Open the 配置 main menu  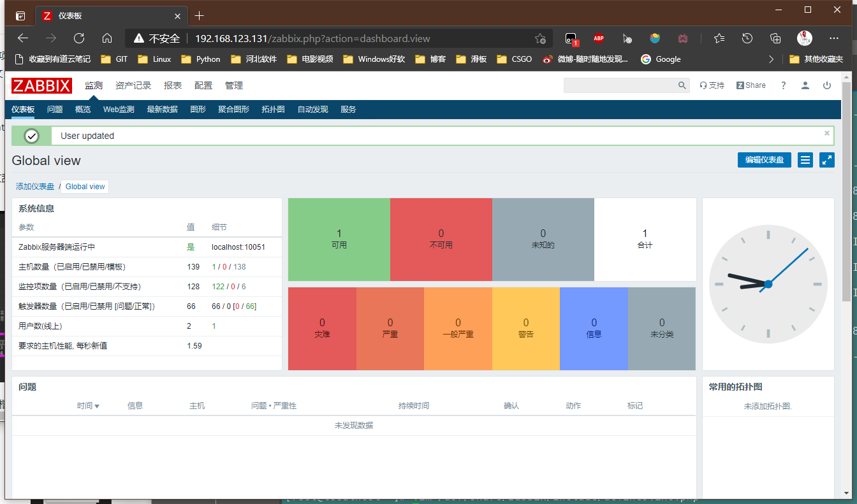[x=203, y=85]
